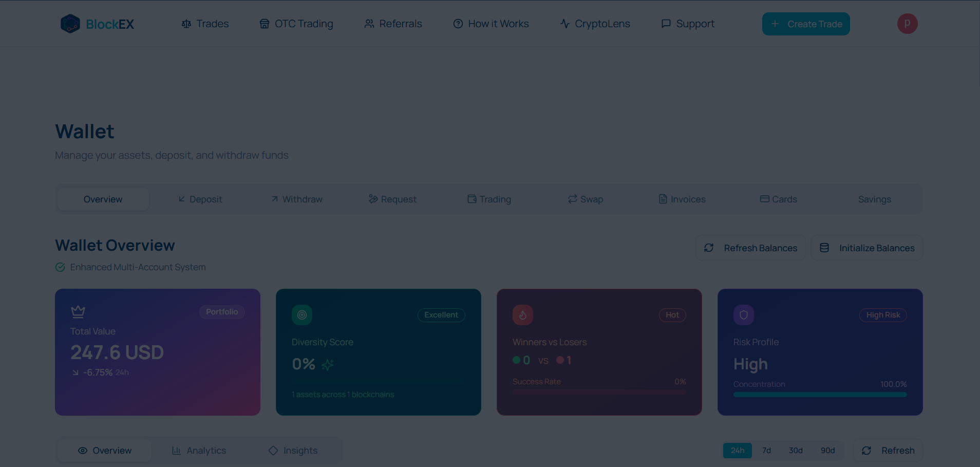Click the shield icon on Risk Profile
980x467 pixels.
(x=744, y=315)
